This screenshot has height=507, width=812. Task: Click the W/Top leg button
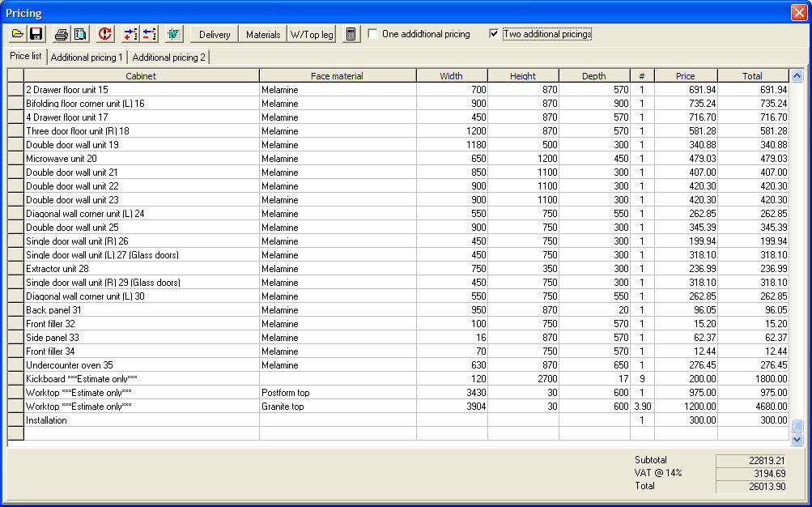tap(312, 34)
